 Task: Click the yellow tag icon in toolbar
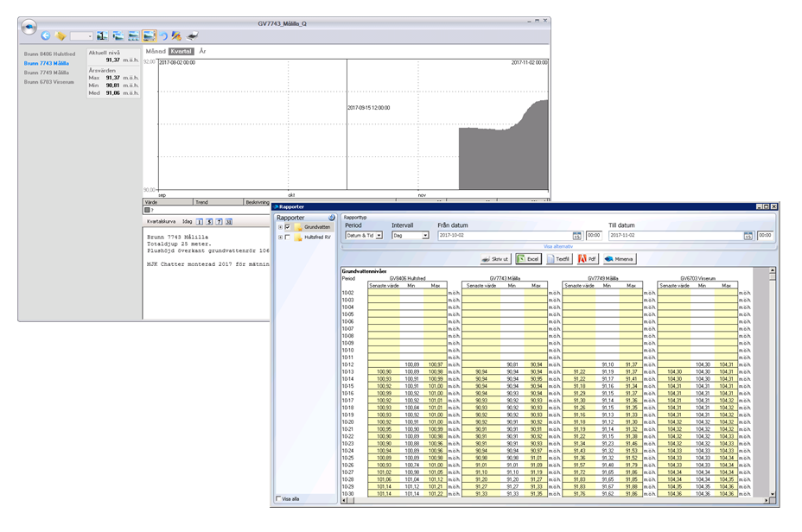pyautogui.click(x=60, y=36)
